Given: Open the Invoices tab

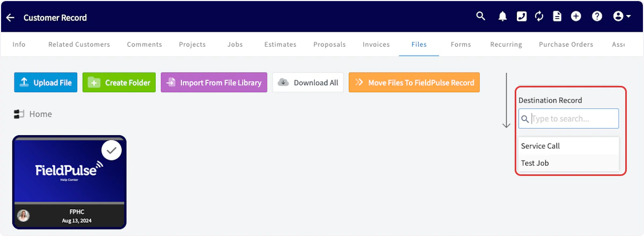Looking at the screenshot, I should click(376, 45).
